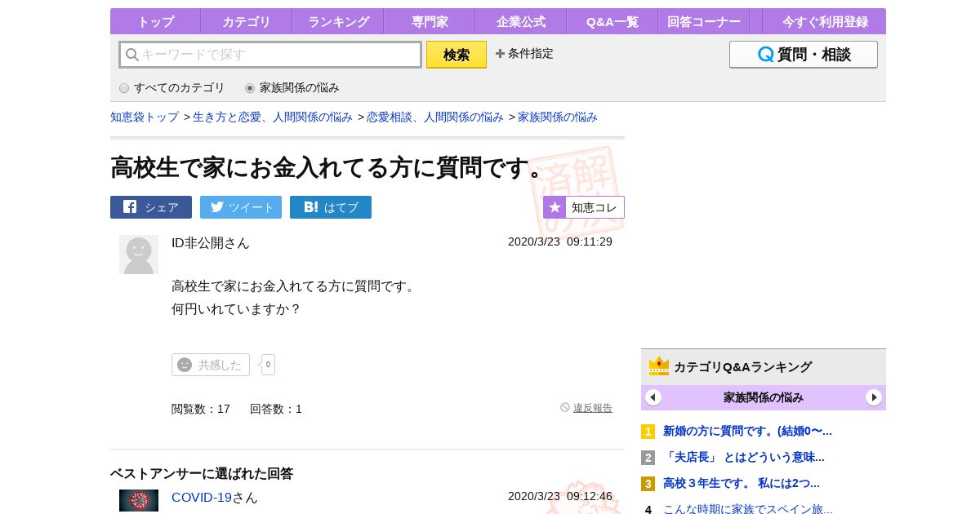This screenshot has width=980, height=514.
Task: Click the 共感した smiley button
Action: pyautogui.click(x=211, y=365)
